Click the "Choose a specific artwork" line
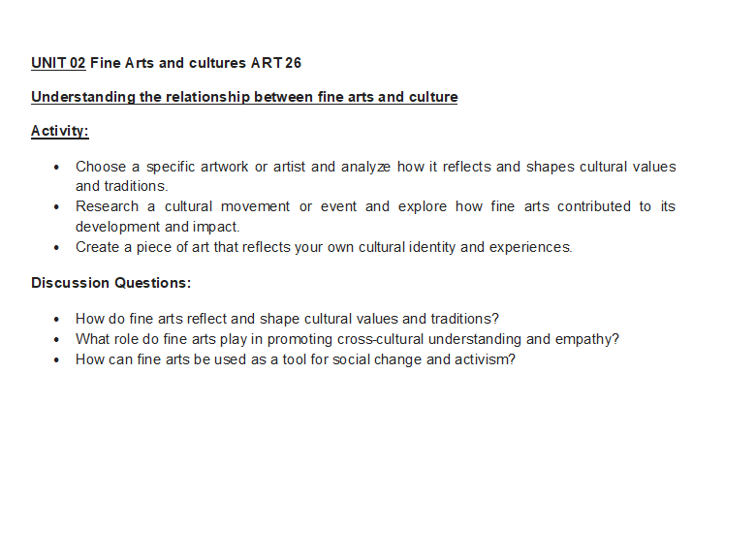 pyautogui.click(x=375, y=167)
